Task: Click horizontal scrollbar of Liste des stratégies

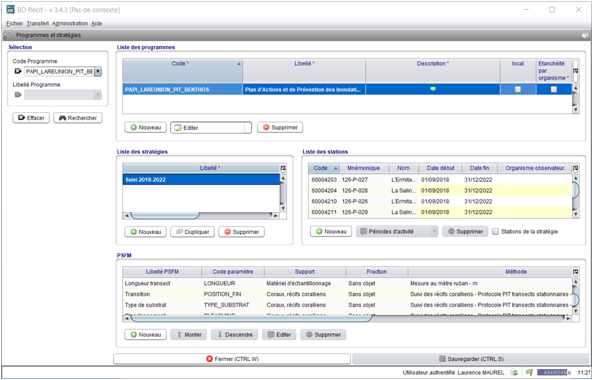Action: [165, 216]
